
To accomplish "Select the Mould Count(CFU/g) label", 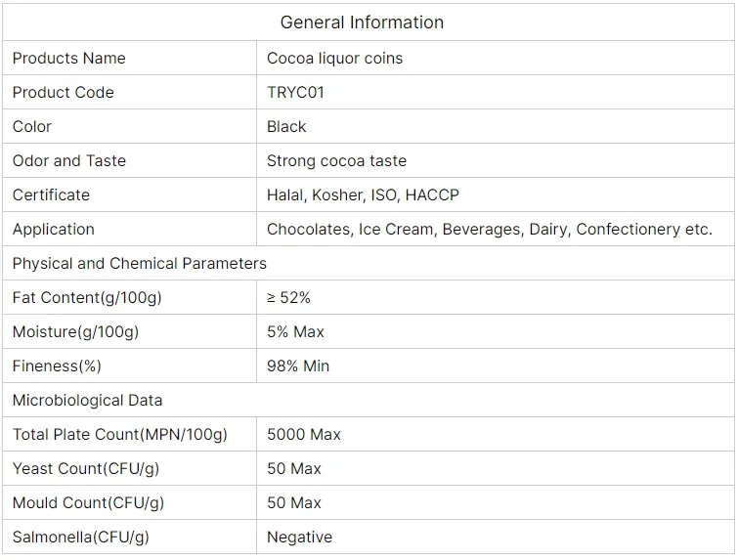I will coord(88,503).
